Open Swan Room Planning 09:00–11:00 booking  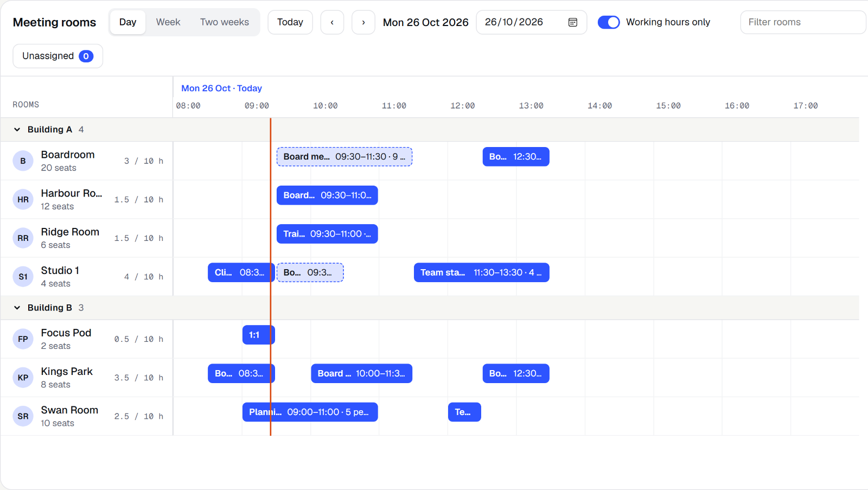tap(310, 411)
